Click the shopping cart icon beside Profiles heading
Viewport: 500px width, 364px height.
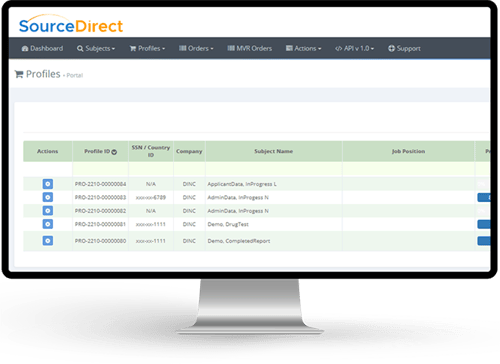[19, 74]
